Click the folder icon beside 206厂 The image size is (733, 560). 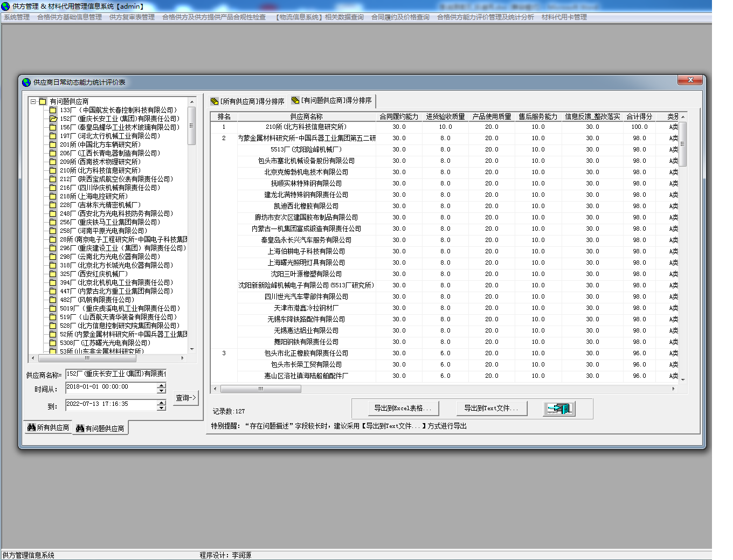tap(53, 153)
